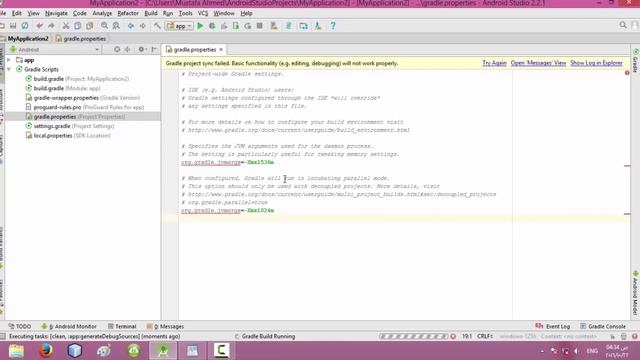The height and width of the screenshot is (360, 640).
Task: Click the blue Help question mark icon
Action: coord(333,26)
